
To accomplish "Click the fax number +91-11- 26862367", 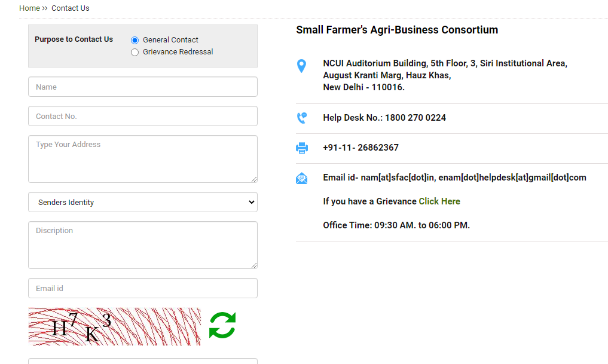I will pos(360,147).
